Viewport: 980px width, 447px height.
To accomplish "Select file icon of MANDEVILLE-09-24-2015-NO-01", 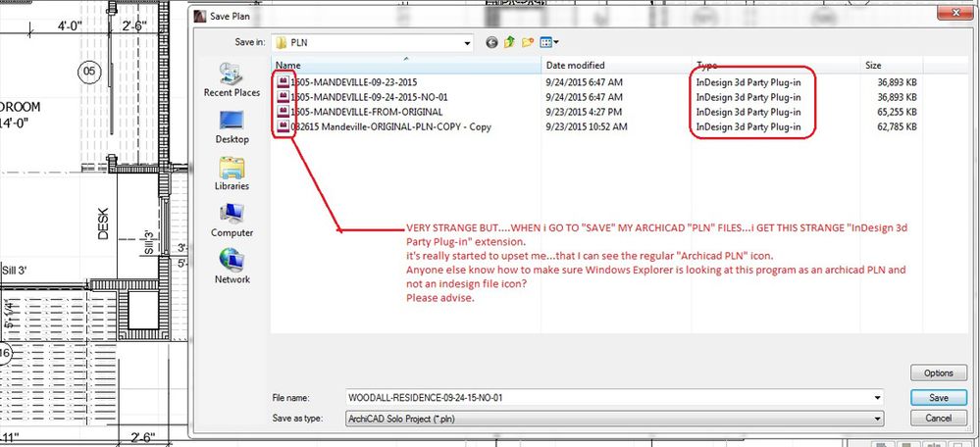I will 284,97.
